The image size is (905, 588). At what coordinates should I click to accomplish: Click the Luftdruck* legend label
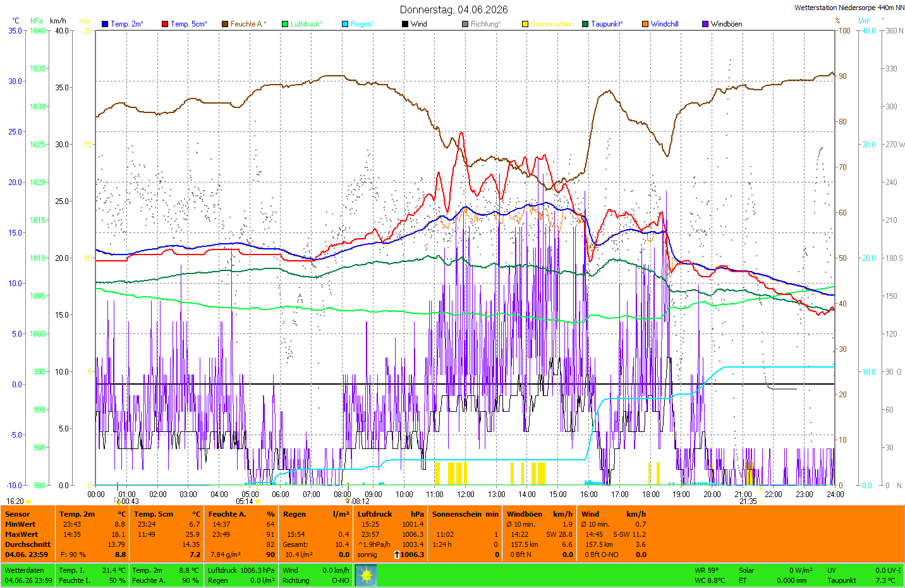(x=307, y=24)
